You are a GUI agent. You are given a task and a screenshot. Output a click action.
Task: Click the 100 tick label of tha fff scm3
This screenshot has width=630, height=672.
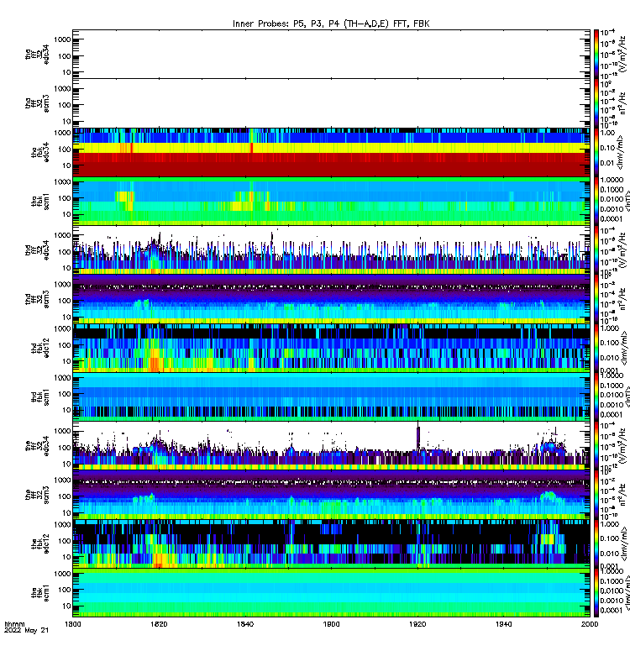pos(65,105)
